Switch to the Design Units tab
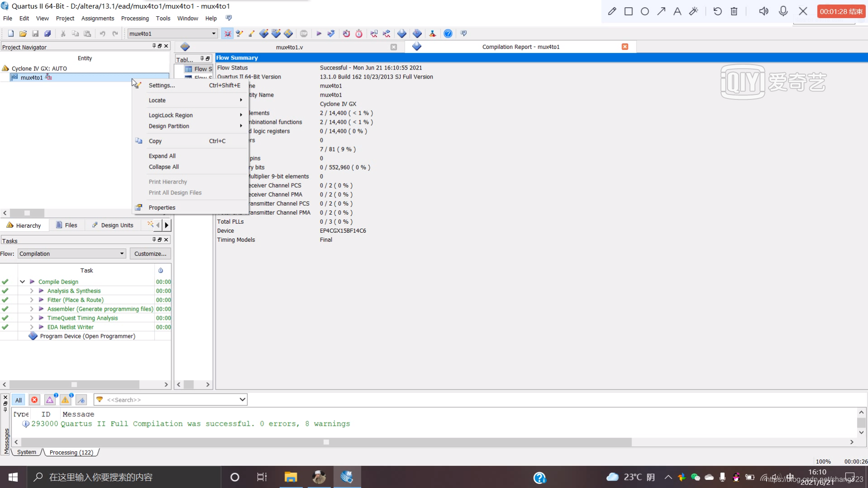This screenshot has height=488, width=868. coord(113,225)
